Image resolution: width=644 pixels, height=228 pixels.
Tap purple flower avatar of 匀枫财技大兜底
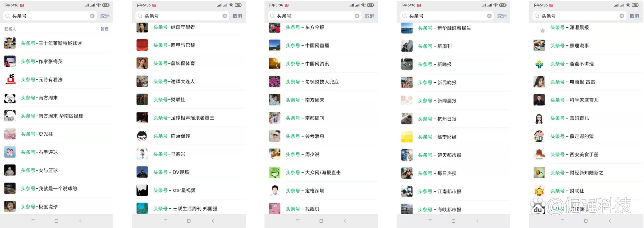click(275, 82)
